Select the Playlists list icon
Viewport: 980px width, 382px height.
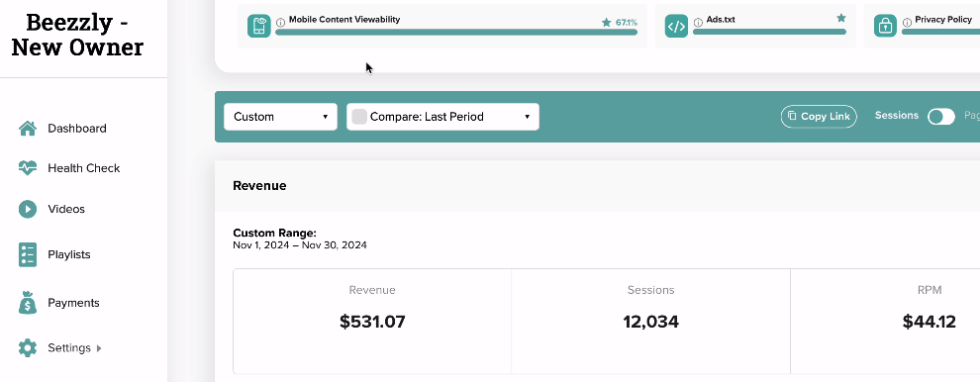tap(28, 254)
